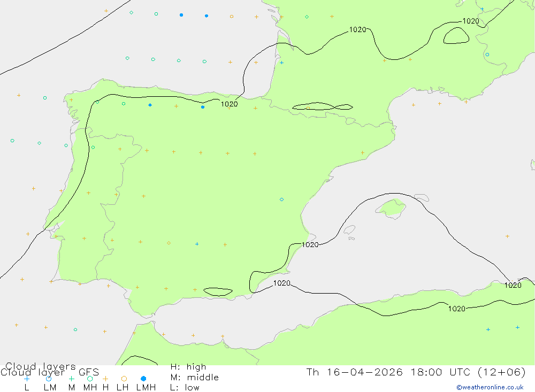Click the 'GFS' model label

pos(89,372)
